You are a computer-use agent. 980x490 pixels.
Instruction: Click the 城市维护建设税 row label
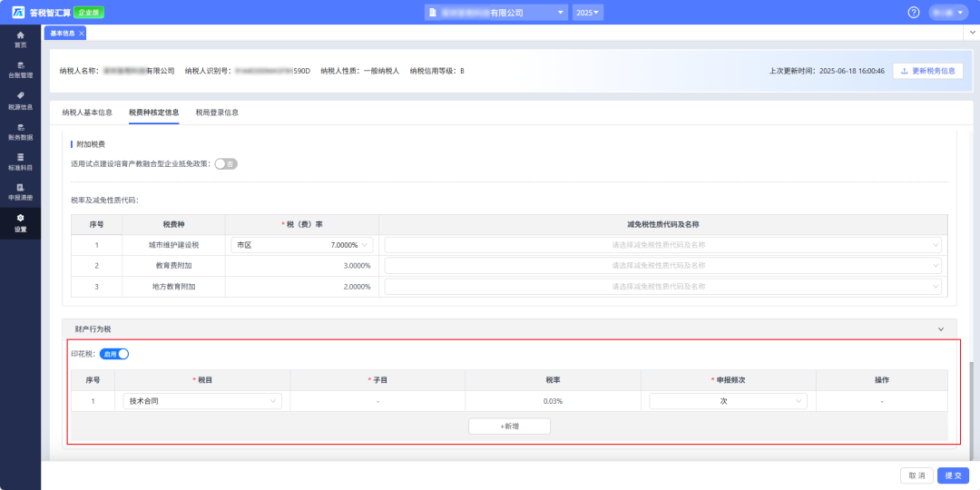[x=173, y=245]
